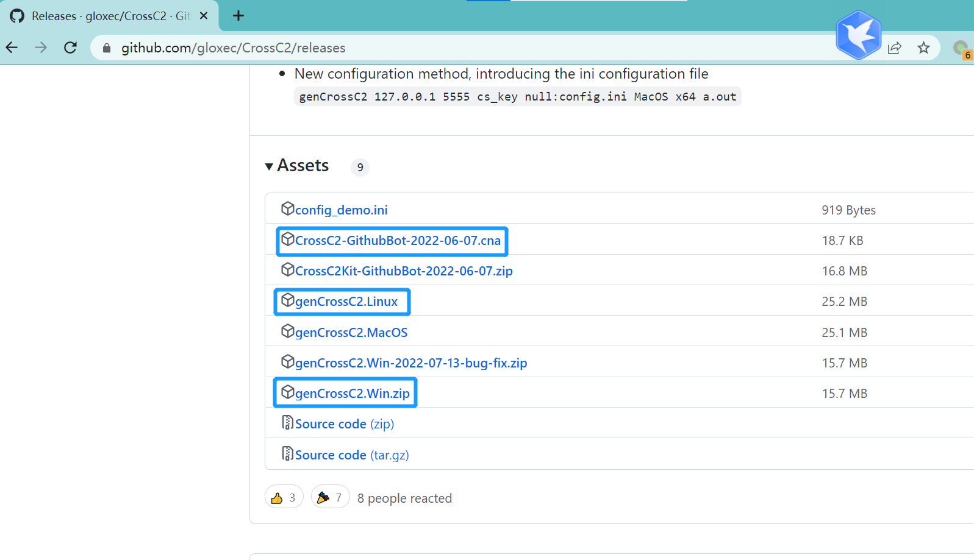Viewport: 974px width, 560px height.
Task: Click the package icon beside config_demo.ini
Action: [x=287, y=208]
